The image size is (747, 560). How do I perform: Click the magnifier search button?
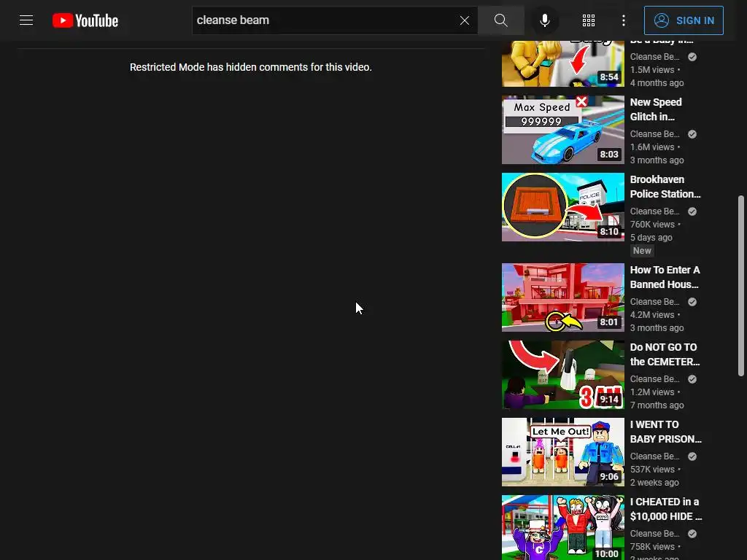(500, 20)
